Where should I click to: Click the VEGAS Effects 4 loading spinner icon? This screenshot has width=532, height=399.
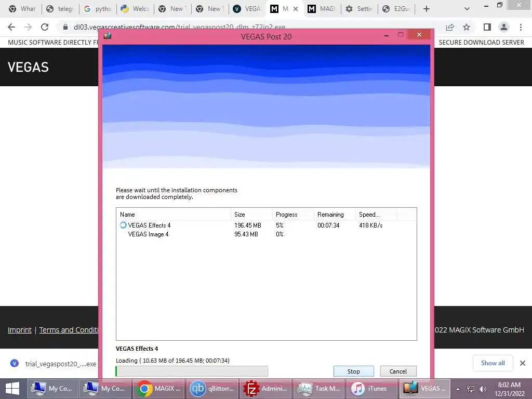point(123,225)
